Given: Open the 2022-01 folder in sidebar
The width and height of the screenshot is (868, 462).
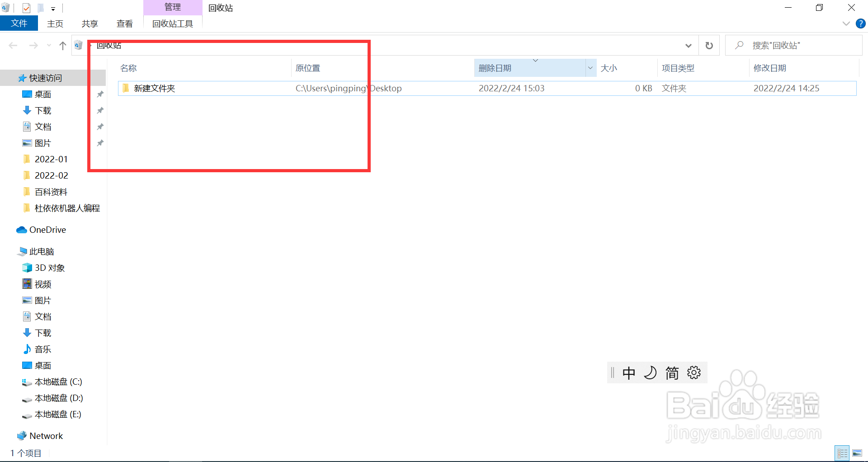Looking at the screenshot, I should [x=51, y=159].
